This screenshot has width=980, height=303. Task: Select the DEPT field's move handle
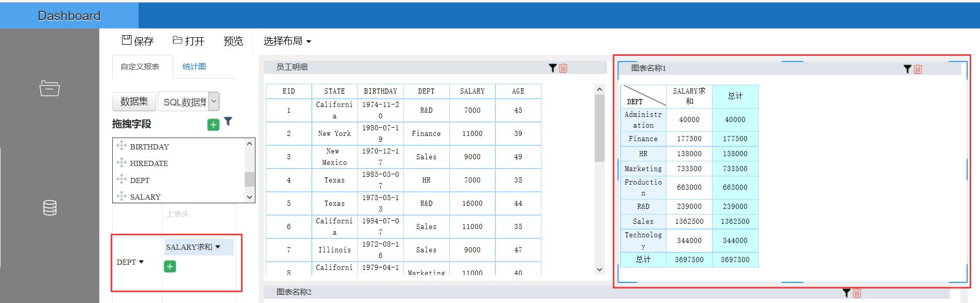coord(122,179)
